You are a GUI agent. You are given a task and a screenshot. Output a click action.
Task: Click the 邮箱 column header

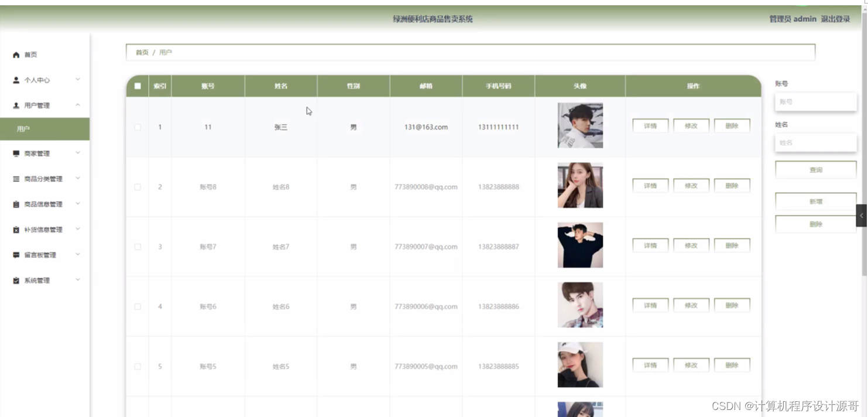point(426,86)
